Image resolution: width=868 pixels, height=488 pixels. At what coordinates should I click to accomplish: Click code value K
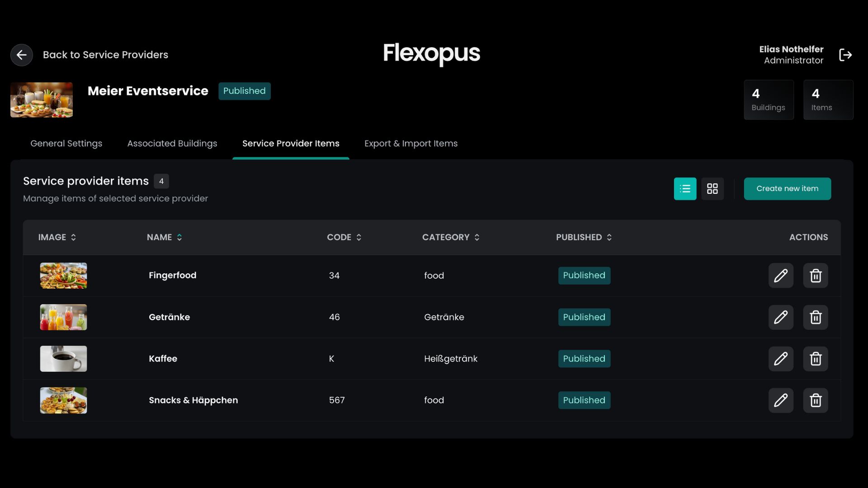tap(331, 359)
